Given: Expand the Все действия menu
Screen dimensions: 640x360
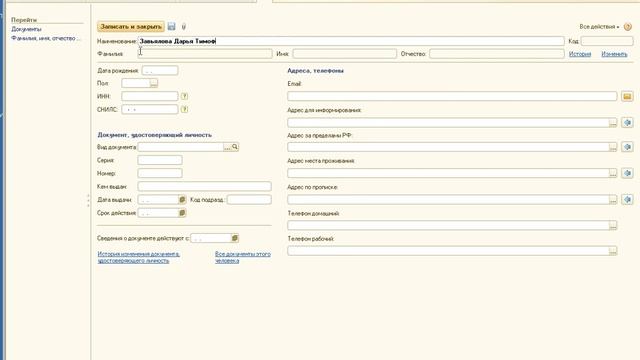Looking at the screenshot, I should 599,27.
